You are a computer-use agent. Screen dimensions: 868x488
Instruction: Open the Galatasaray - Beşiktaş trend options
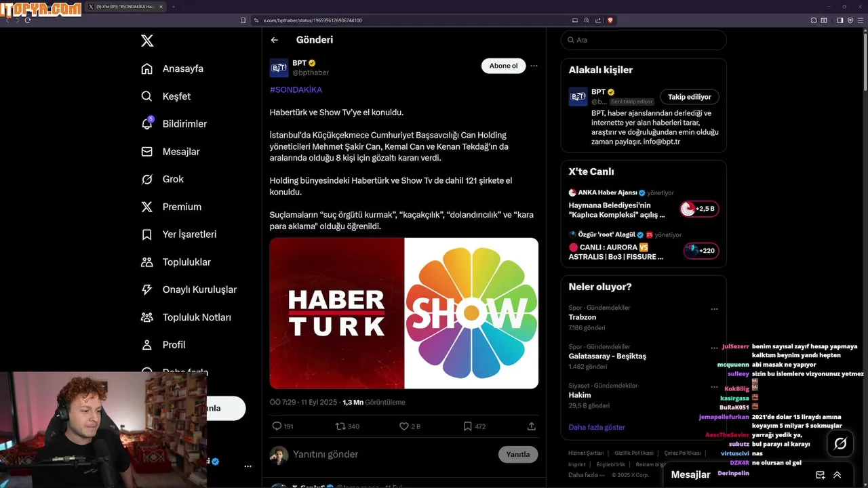pyautogui.click(x=714, y=348)
